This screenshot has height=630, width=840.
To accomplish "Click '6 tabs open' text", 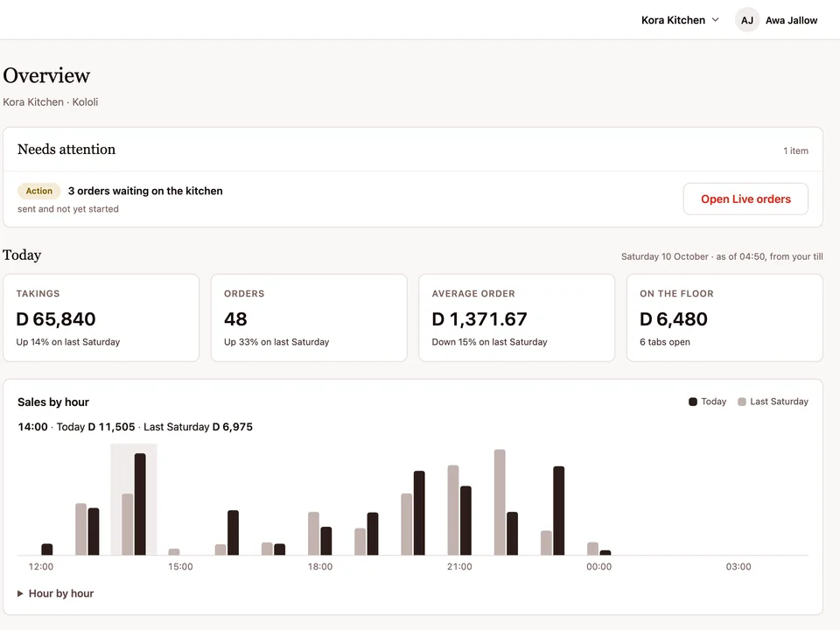I will (x=665, y=342).
